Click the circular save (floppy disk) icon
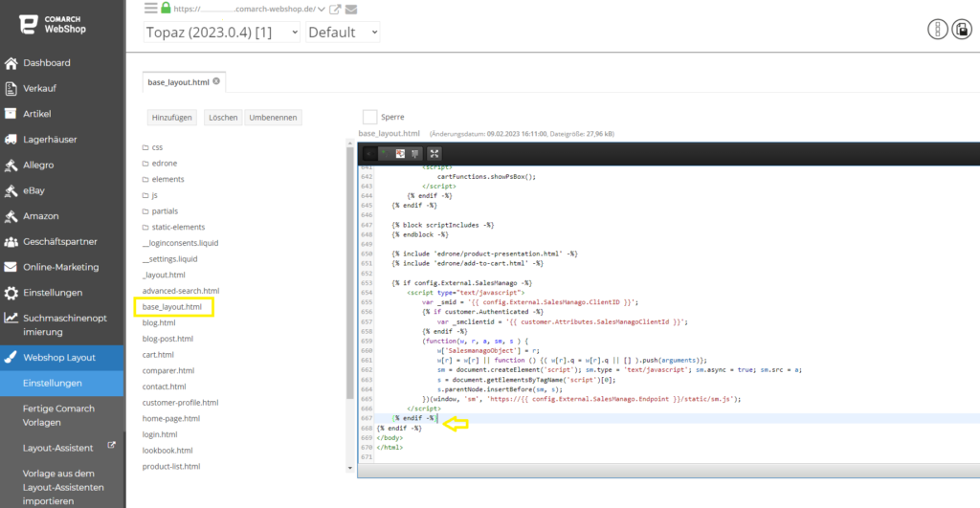The image size is (980, 508). 962,29
